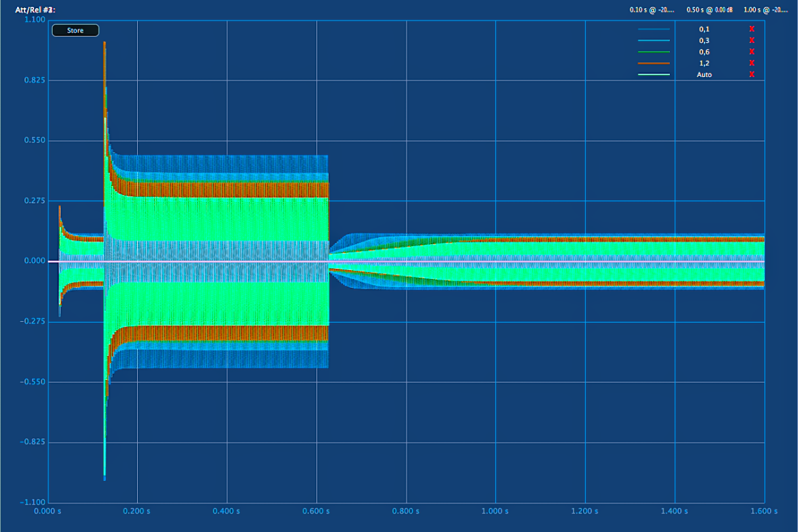The image size is (798, 532).
Task: Click the "0.10 s @ -20..." header readout
Action: click(652, 10)
